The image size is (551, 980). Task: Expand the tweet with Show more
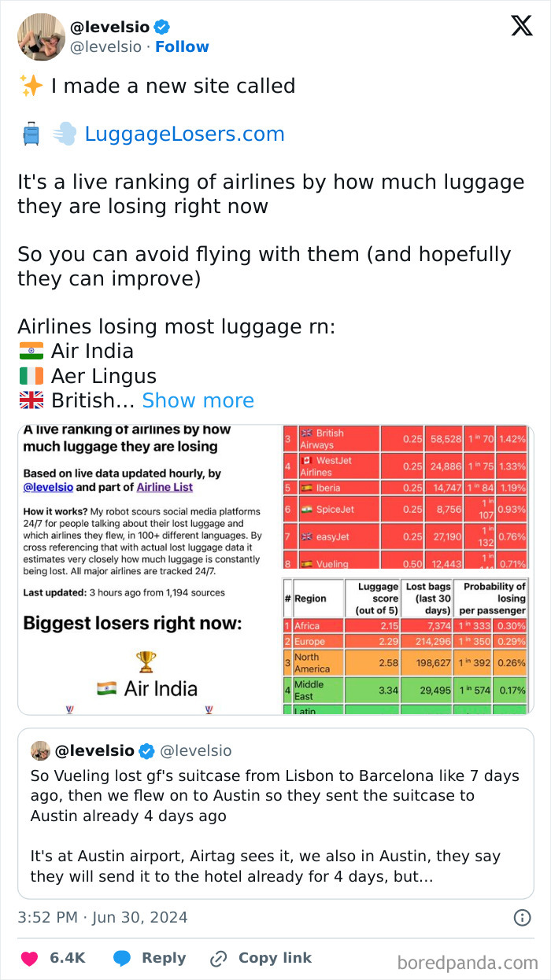click(198, 400)
